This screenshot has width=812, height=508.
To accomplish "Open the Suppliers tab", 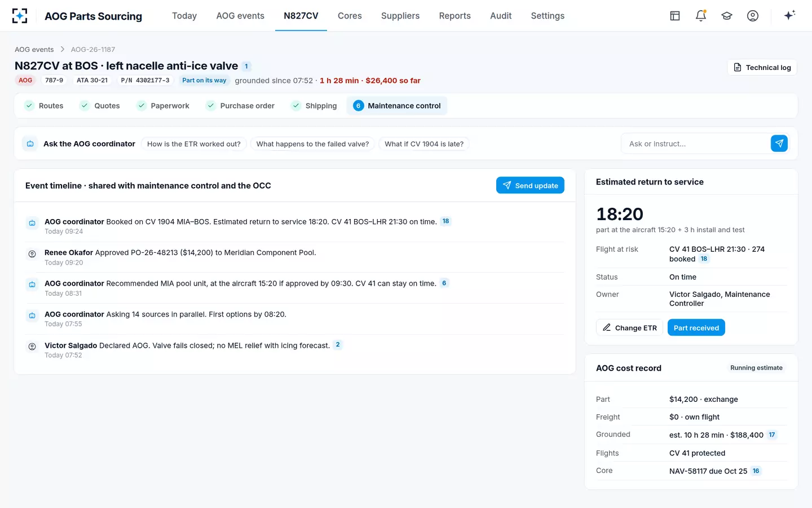I will click(400, 16).
